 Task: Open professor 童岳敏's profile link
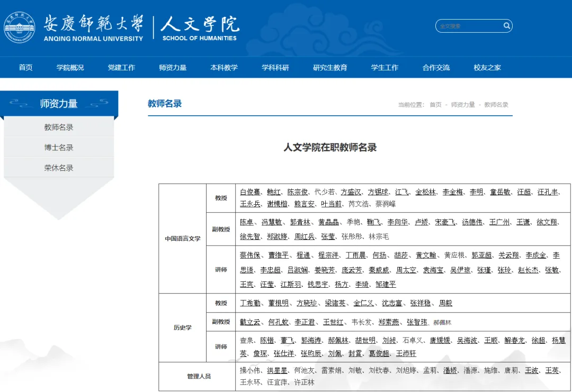click(500, 192)
